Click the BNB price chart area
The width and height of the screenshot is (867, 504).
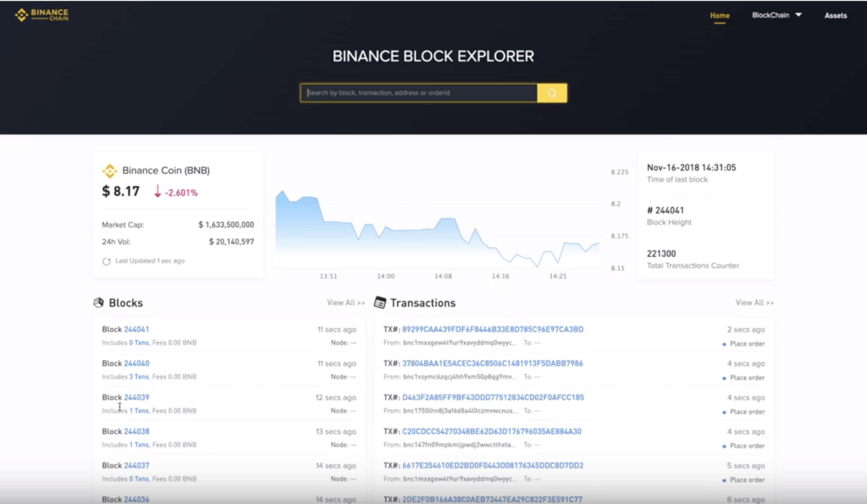437,229
